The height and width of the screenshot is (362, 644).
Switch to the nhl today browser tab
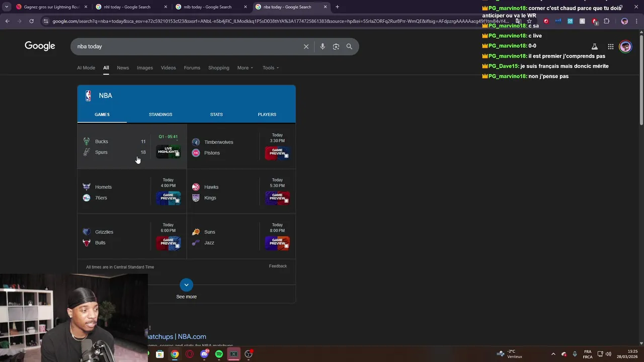point(131,7)
